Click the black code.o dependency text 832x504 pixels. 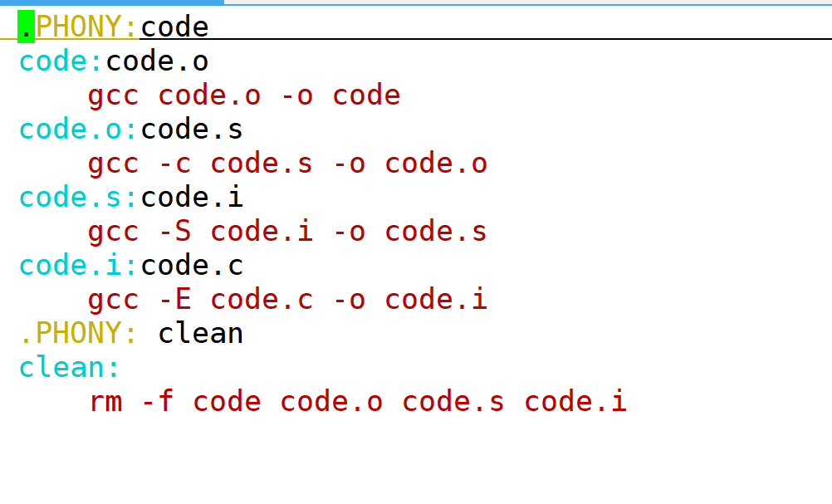point(157,61)
